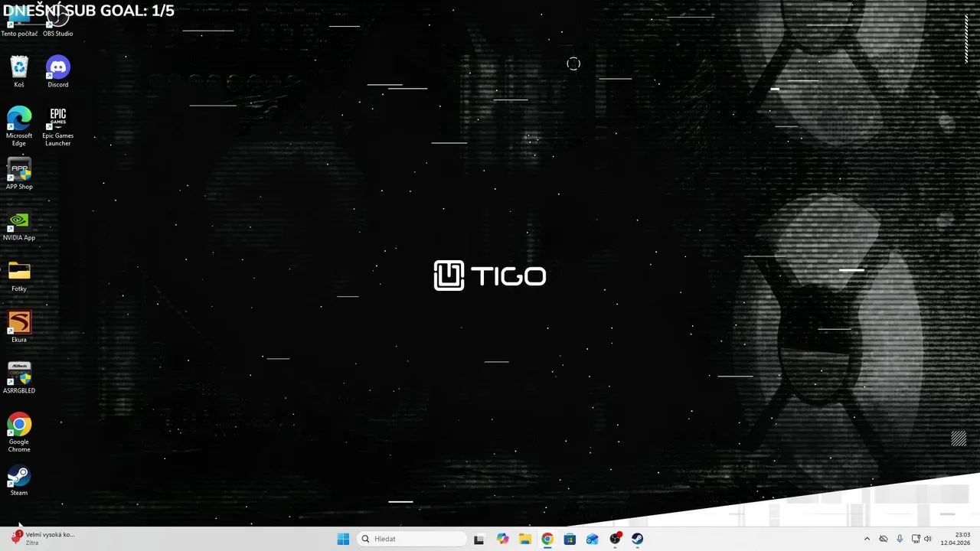This screenshot has height=551, width=980.
Task: Click the Hledat search box in the taskbar
Action: point(411,539)
